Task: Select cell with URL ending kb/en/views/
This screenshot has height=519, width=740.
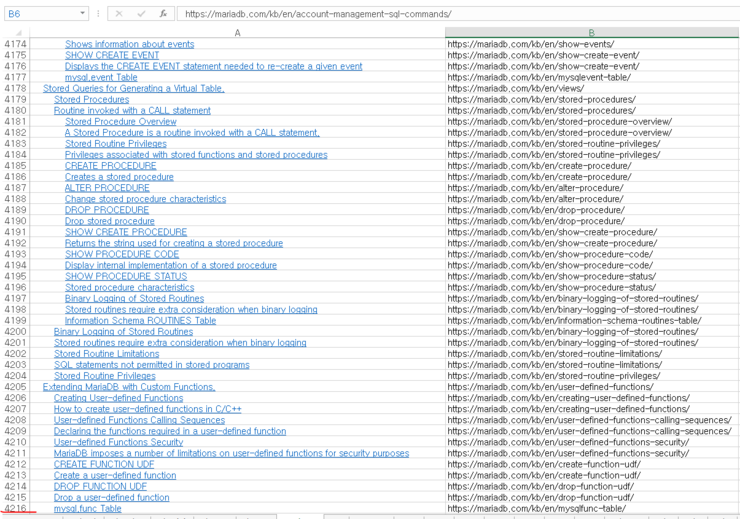Action: click(592, 88)
